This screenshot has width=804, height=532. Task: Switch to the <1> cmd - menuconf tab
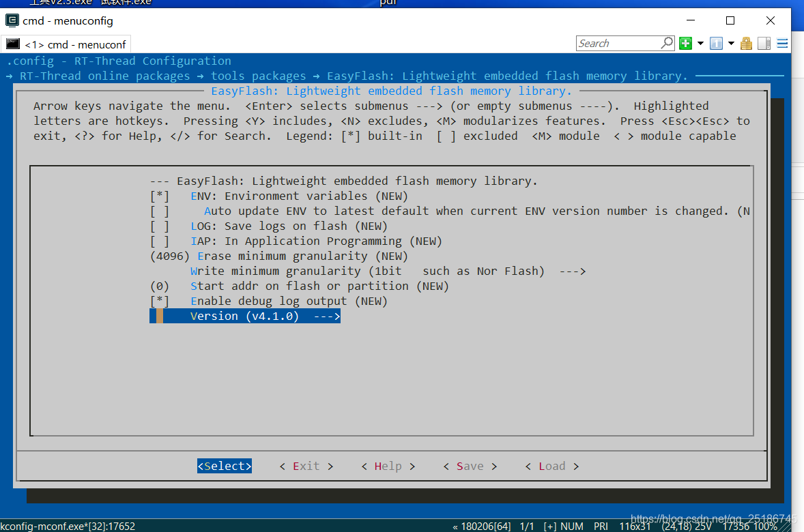tap(67, 44)
